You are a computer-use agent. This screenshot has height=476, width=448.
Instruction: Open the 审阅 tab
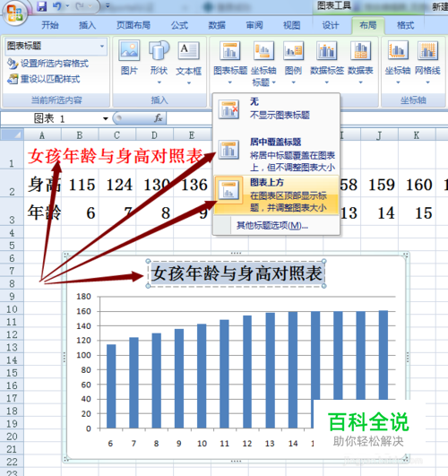tap(254, 25)
